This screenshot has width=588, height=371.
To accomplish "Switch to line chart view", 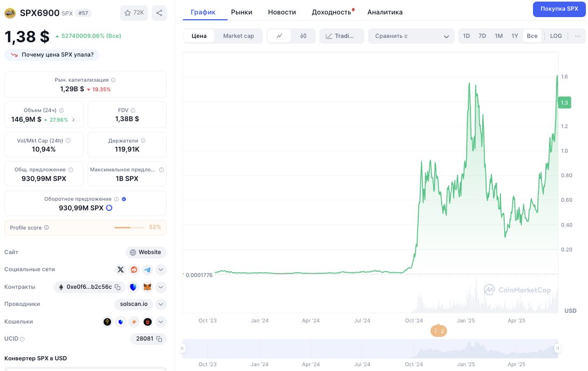I will 279,36.
